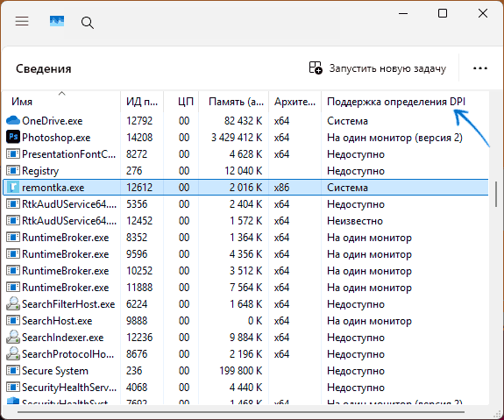Select SearchHost.exe process name
This screenshot has height=420, width=504.
point(57,321)
